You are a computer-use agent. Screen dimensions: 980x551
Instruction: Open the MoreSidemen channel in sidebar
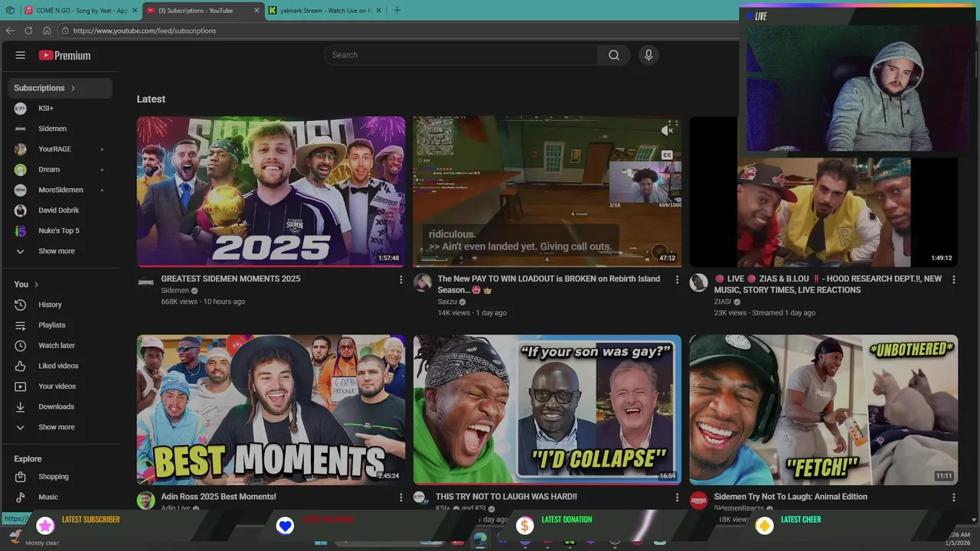(x=60, y=190)
